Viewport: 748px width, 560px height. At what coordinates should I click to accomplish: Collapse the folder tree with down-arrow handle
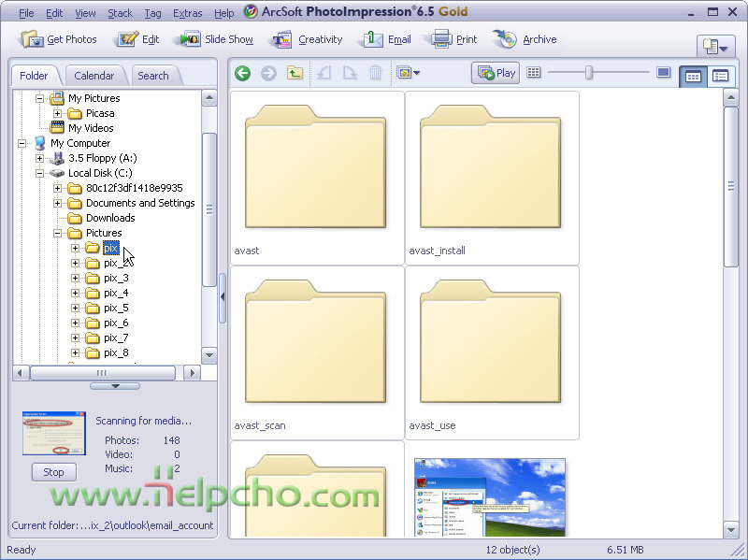115,386
